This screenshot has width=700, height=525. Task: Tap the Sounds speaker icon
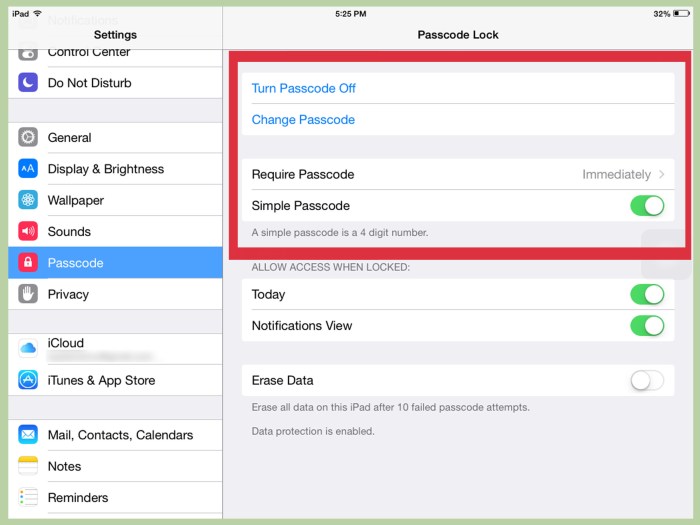click(x=28, y=231)
